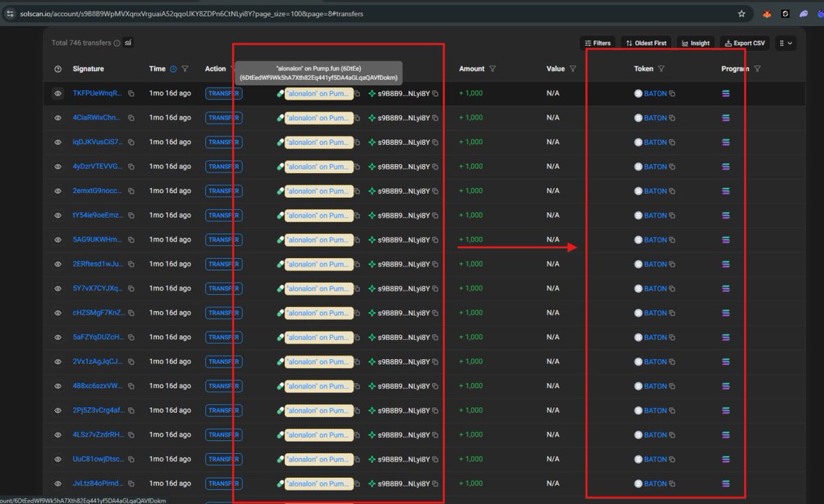Open the program icon in the TKFPUeWnqR row

click(726, 93)
